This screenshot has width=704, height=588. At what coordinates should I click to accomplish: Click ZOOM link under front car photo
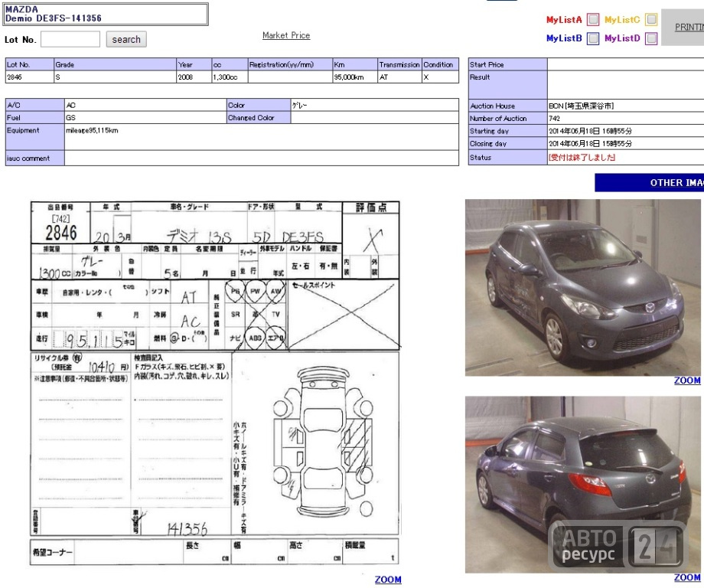[687, 381]
